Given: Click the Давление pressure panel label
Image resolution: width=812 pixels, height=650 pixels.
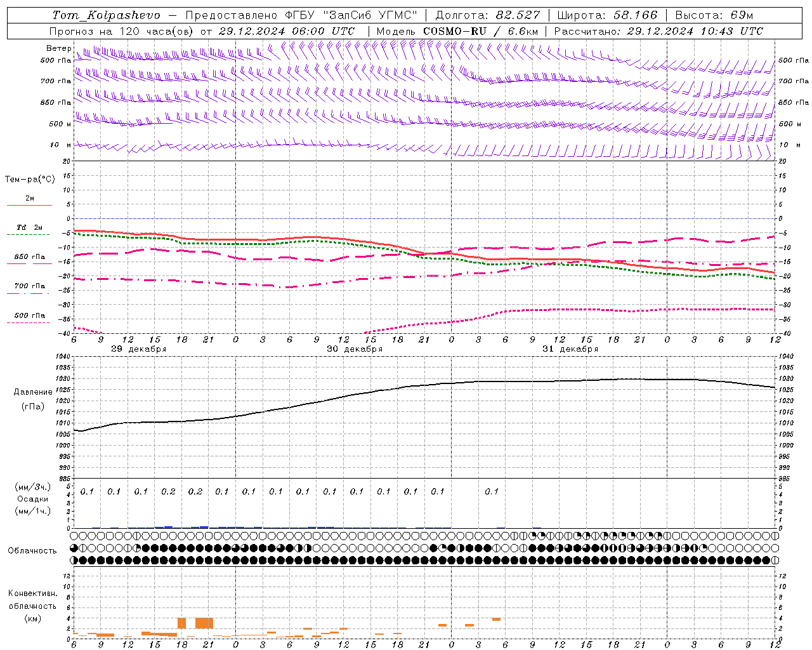Looking at the screenshot, I should (33, 392).
